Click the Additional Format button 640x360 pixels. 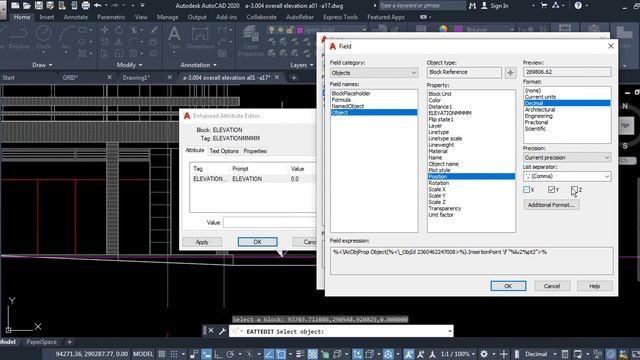[x=551, y=205]
